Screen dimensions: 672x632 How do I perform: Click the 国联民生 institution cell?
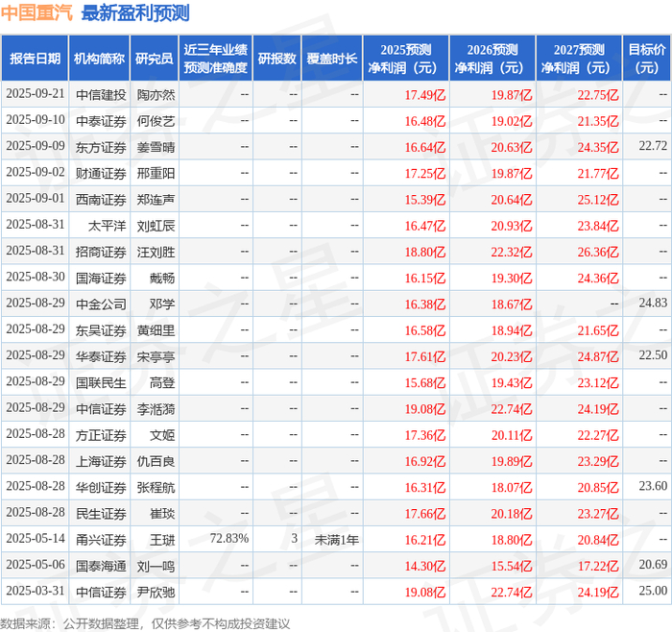click(x=101, y=383)
